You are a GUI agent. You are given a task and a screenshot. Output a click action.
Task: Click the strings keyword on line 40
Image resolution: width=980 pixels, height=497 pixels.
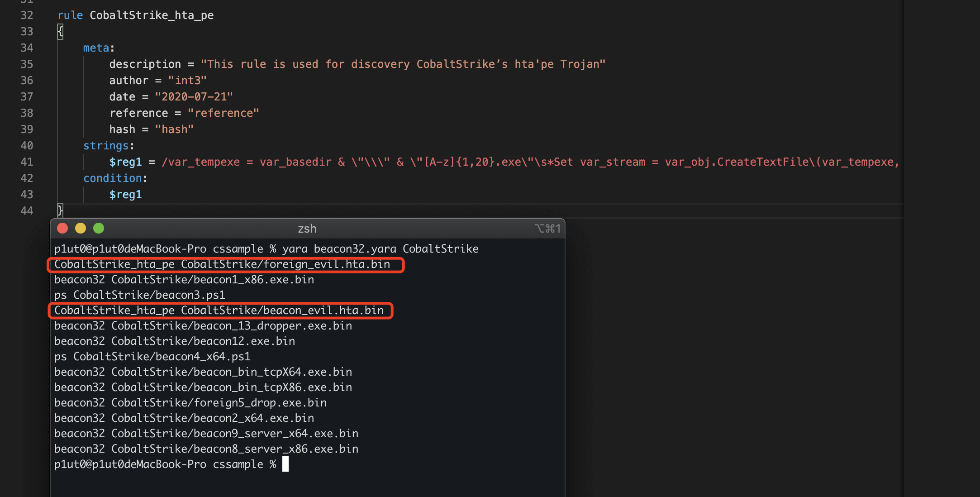click(x=106, y=146)
